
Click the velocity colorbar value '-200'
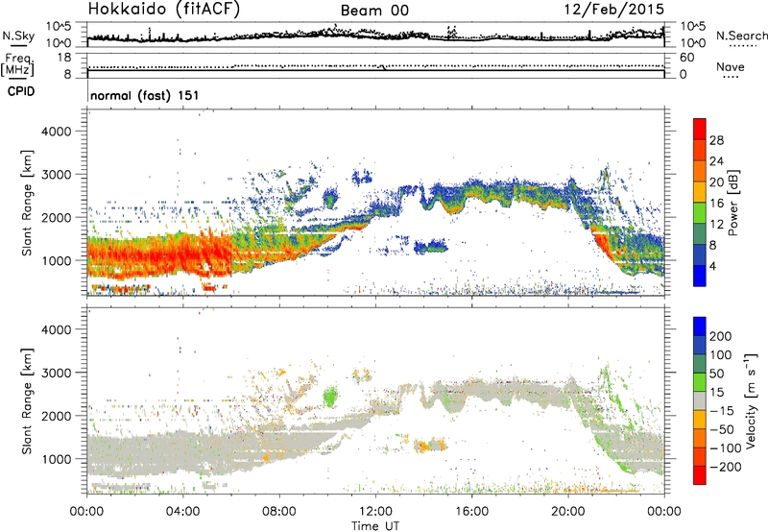click(x=725, y=467)
